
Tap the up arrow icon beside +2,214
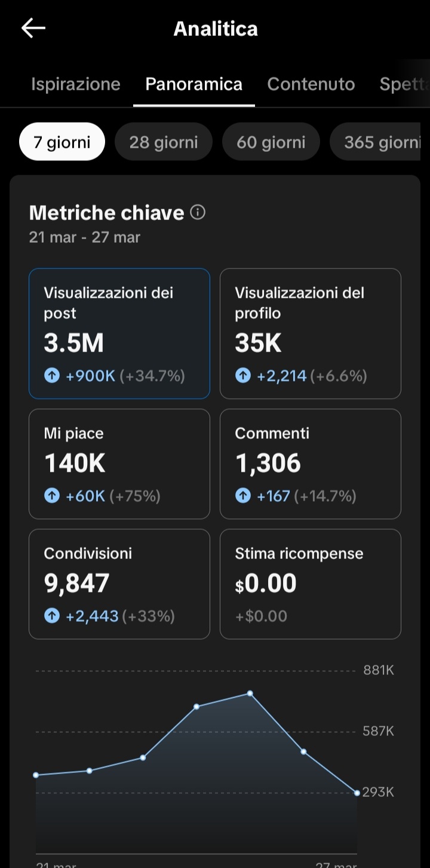(243, 376)
